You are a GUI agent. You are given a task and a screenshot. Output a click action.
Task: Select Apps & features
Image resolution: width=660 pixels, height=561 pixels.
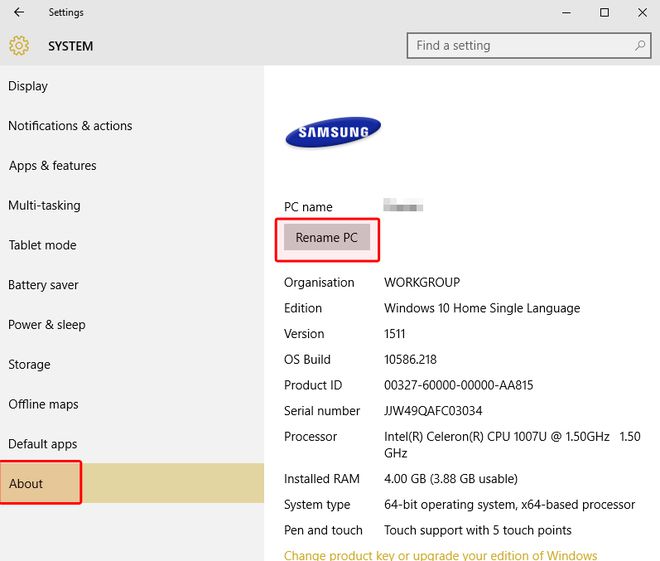[132, 165]
